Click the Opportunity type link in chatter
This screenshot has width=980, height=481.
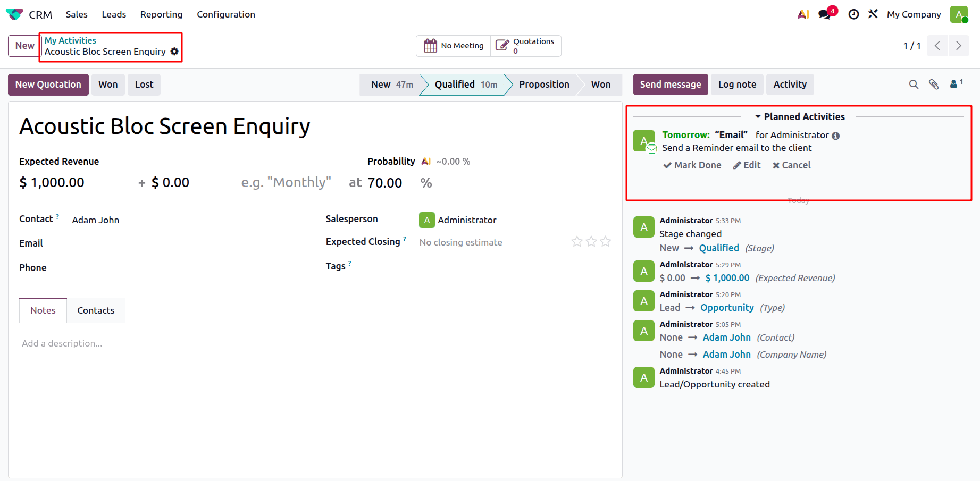pos(727,308)
